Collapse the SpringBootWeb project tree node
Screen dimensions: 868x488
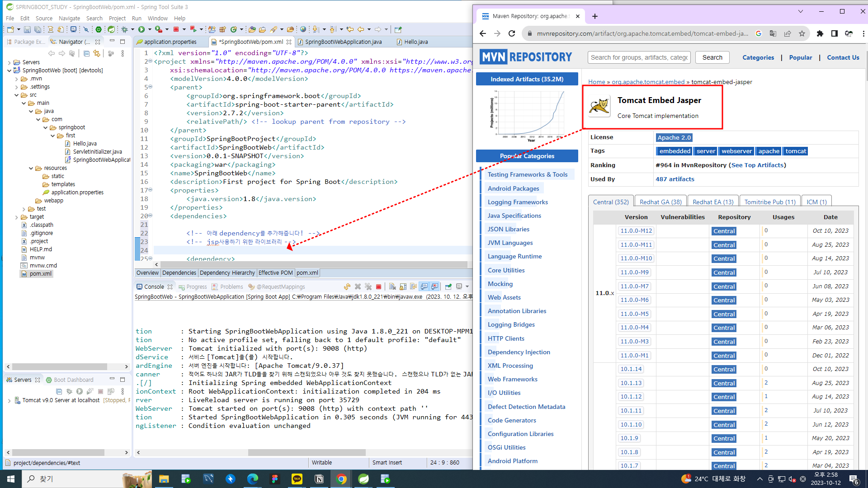point(9,70)
